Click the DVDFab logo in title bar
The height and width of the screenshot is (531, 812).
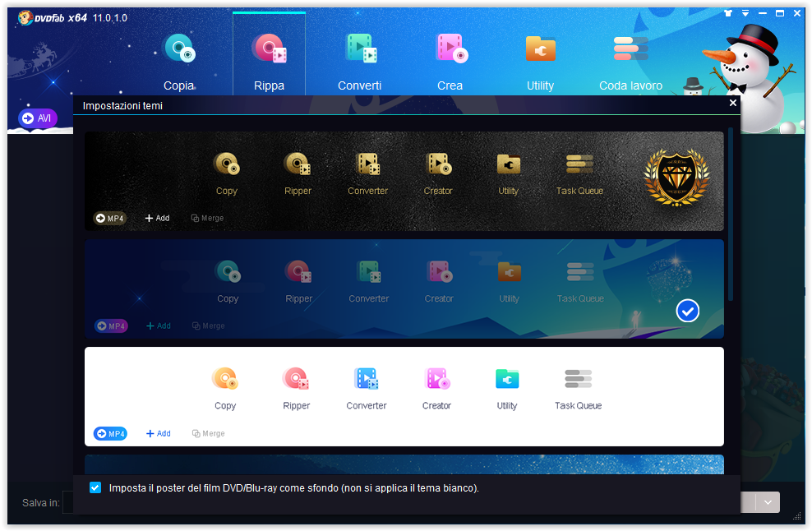[53, 17]
